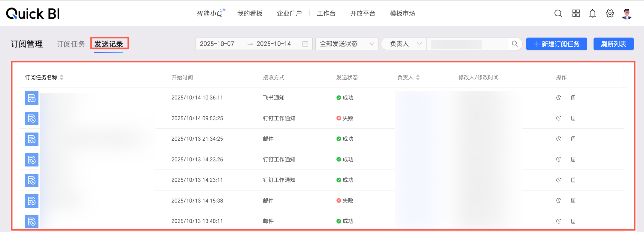Click 修改人/修改时间 column header
The height and width of the screenshot is (232, 644).
coord(478,77)
